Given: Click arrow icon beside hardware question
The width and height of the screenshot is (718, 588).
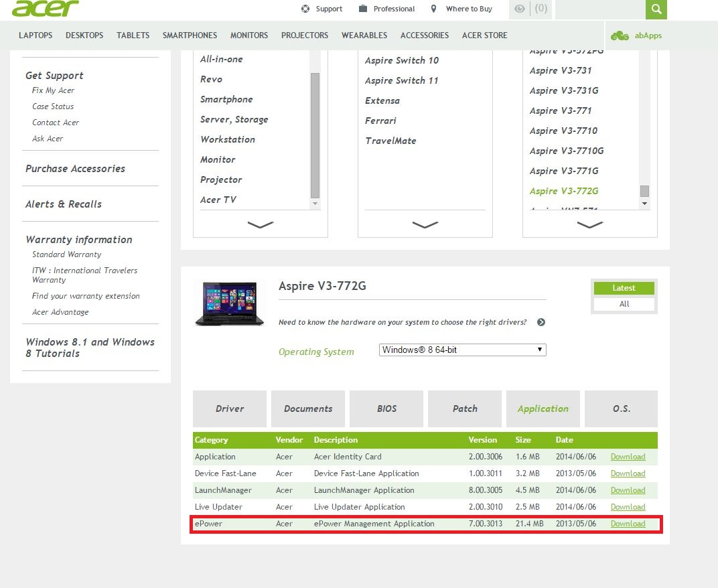Looking at the screenshot, I should point(541,322).
